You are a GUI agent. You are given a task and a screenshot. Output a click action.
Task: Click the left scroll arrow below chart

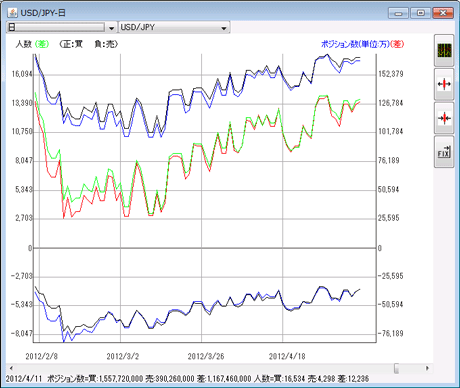click(x=11, y=368)
